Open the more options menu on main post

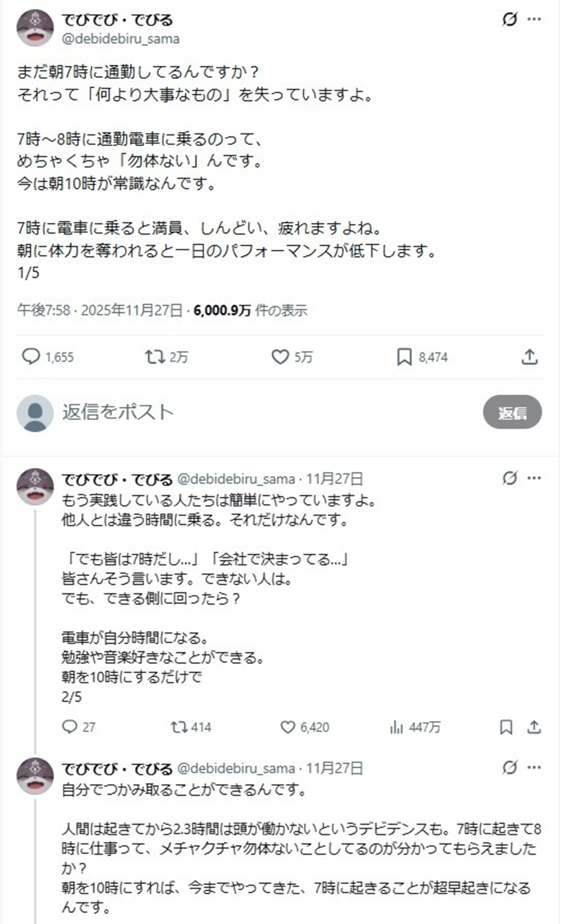click(534, 20)
